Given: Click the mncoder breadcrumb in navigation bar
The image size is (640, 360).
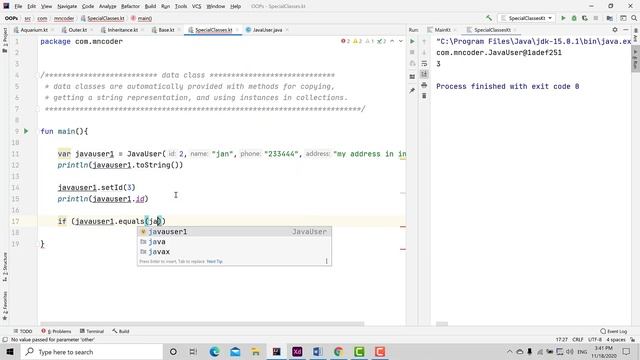Looking at the screenshot, I should coord(64,18).
